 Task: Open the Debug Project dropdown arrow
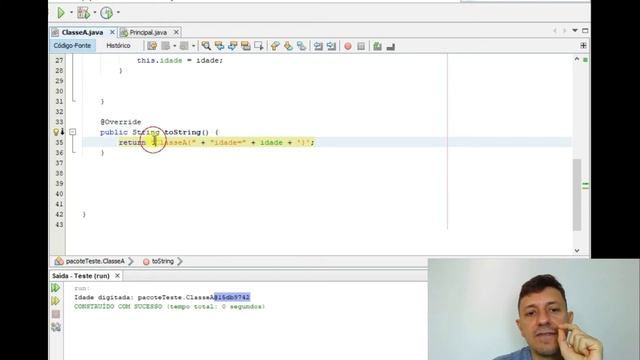pyautogui.click(x=95, y=13)
